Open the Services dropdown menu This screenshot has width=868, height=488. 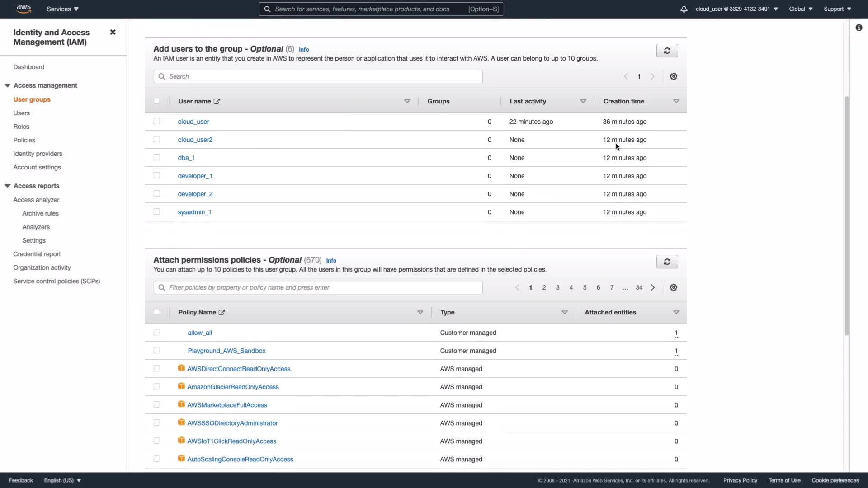tap(62, 9)
